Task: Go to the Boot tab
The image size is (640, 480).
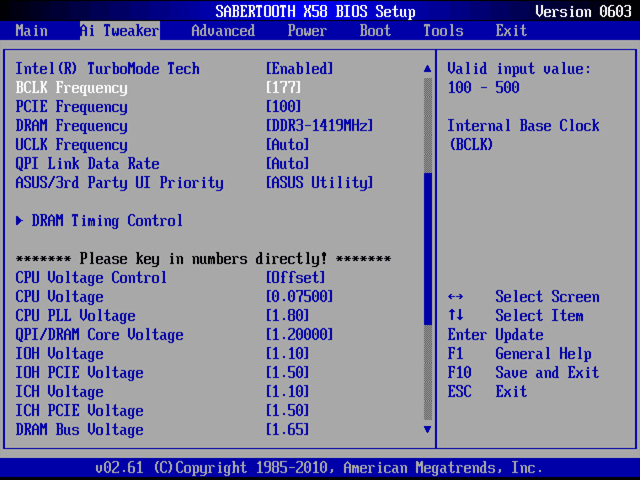Action: point(375,31)
